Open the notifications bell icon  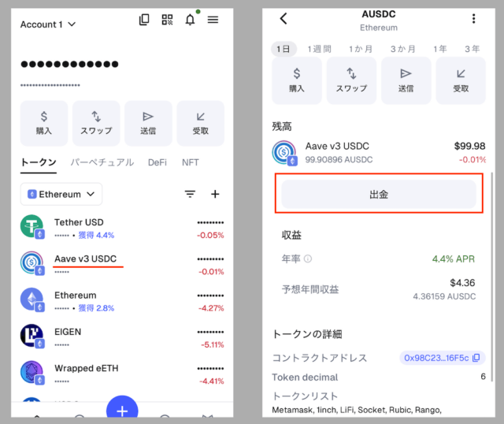[190, 20]
